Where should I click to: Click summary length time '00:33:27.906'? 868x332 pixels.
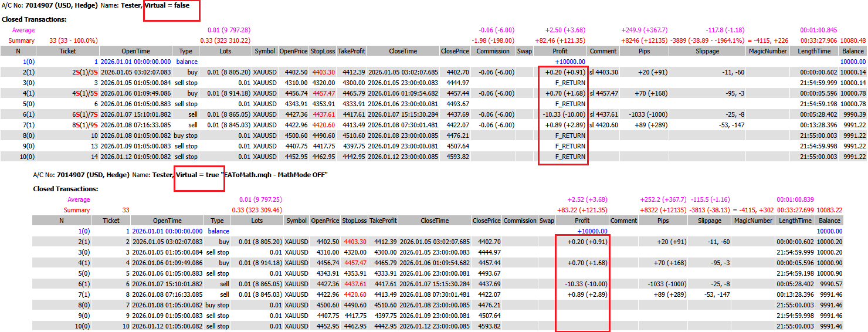[819, 40]
